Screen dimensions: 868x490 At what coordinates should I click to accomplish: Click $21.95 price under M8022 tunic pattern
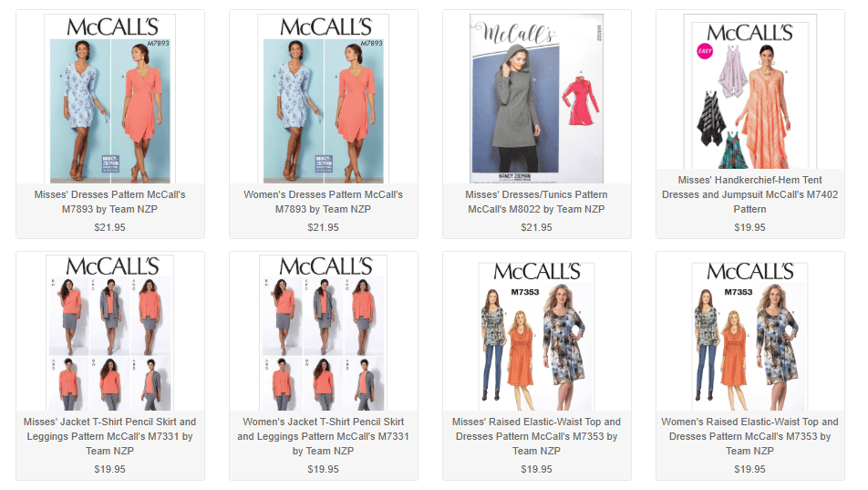coord(536,227)
